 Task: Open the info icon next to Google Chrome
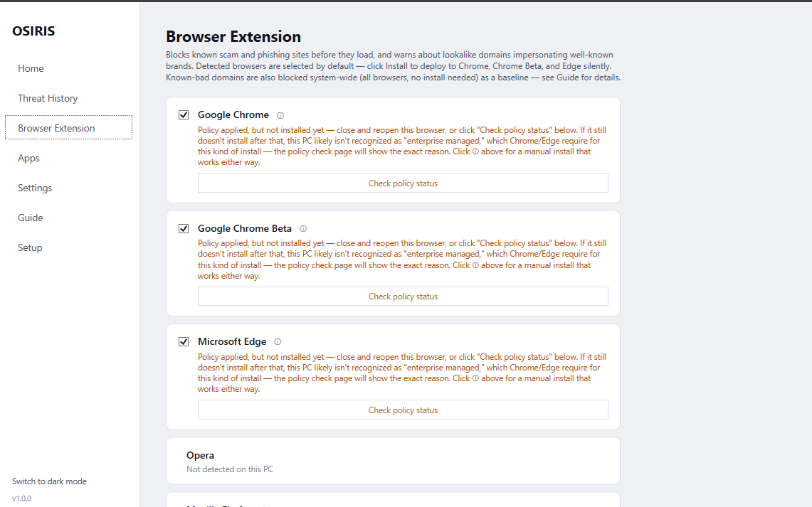pyautogui.click(x=280, y=115)
